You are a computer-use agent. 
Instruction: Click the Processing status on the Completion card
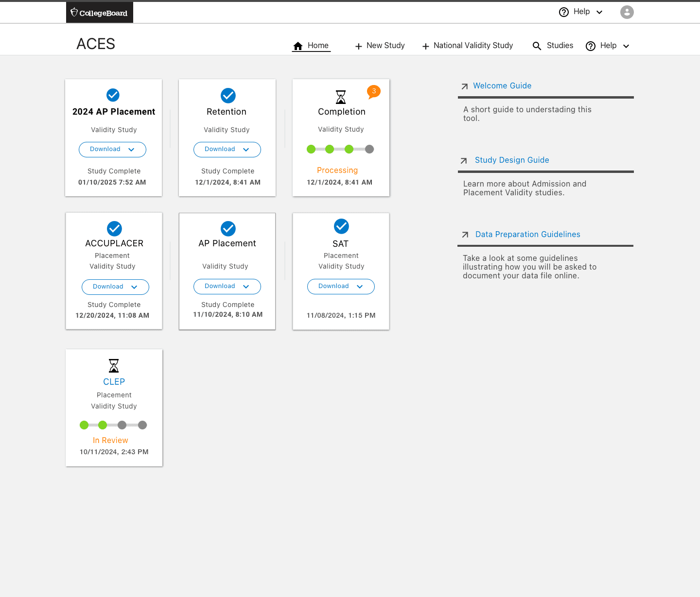[337, 170]
